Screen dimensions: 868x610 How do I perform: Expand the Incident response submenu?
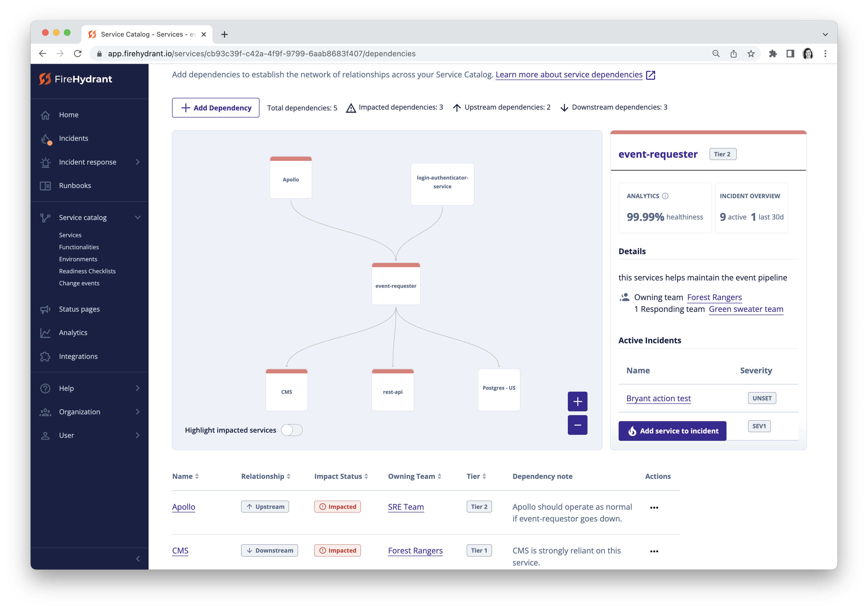pyautogui.click(x=138, y=162)
